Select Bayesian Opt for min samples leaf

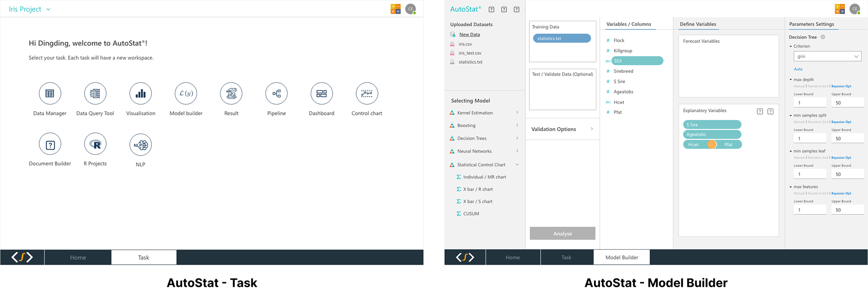point(841,157)
